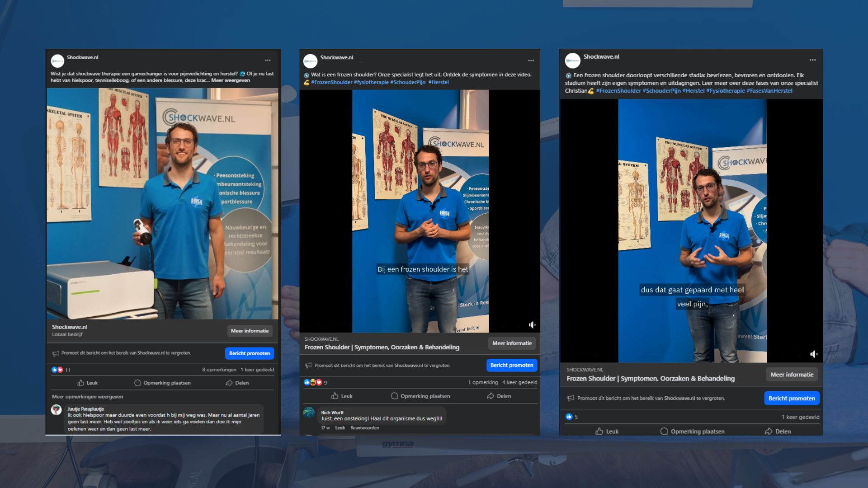This screenshot has width=868, height=488.
Task: Open the three-dots menu on the third post
Action: [812, 60]
